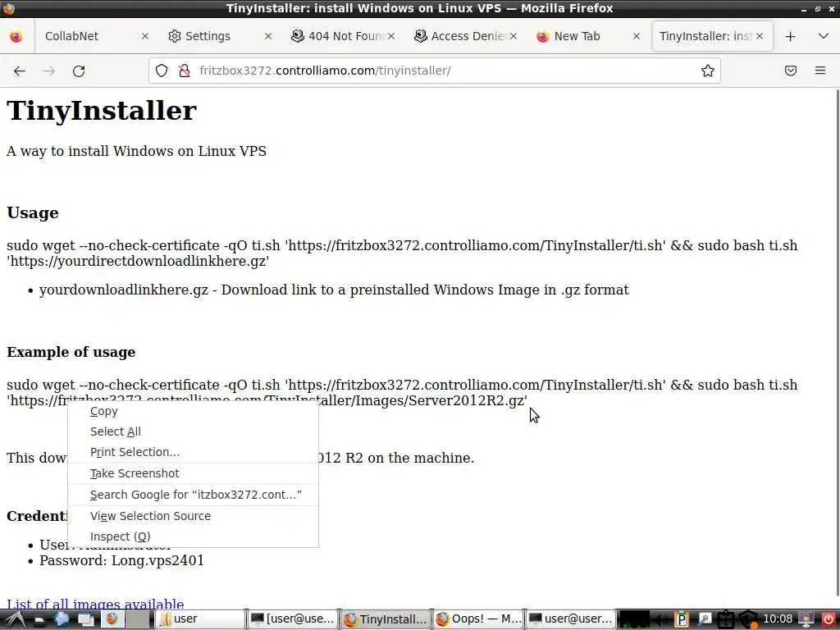Click the taskbar show desktop windows icon

[x=86, y=619]
